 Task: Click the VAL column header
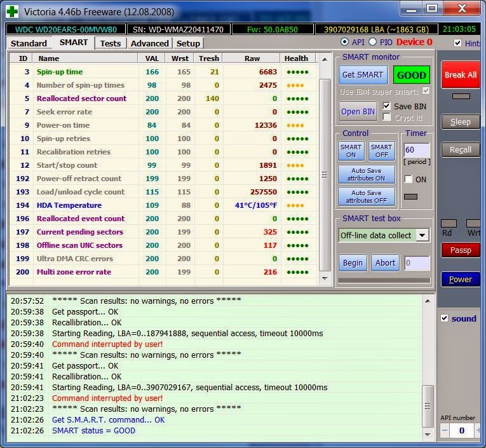coord(152,58)
